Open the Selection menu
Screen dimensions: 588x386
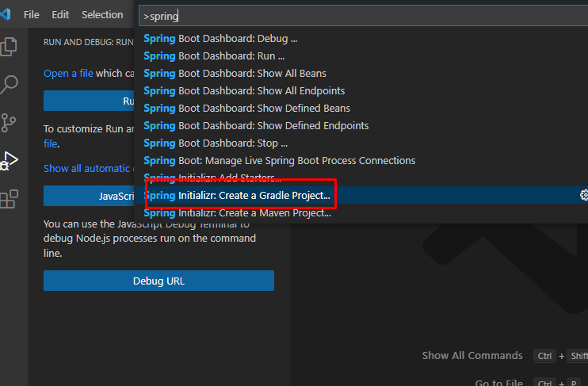[102, 14]
